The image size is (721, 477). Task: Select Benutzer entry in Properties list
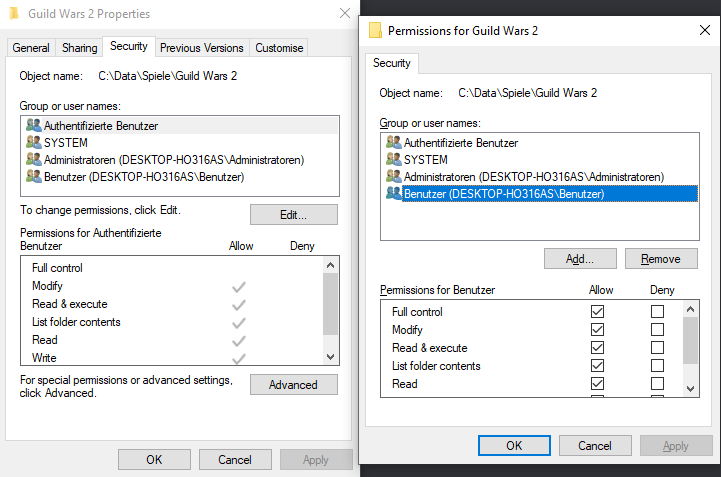tap(180, 176)
